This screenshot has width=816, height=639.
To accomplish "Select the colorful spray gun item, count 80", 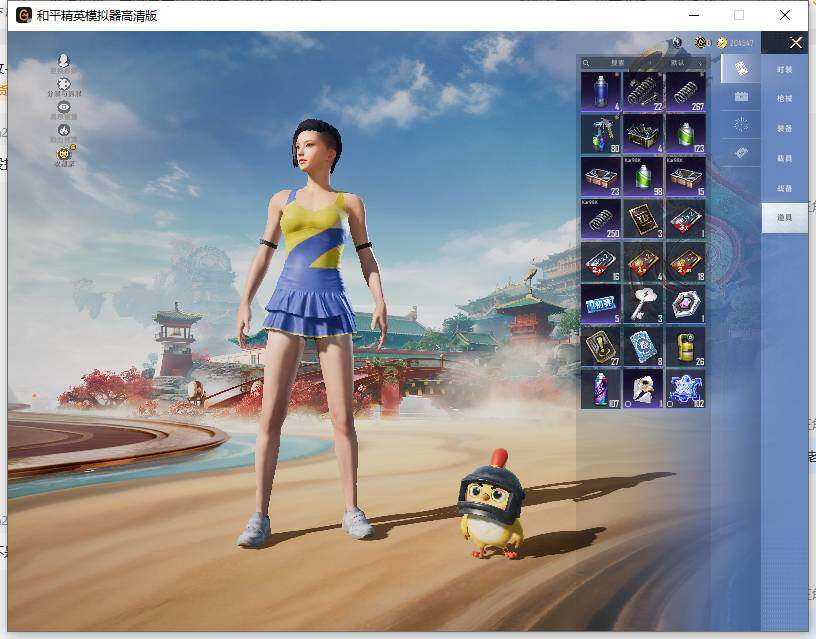I will 601,134.
